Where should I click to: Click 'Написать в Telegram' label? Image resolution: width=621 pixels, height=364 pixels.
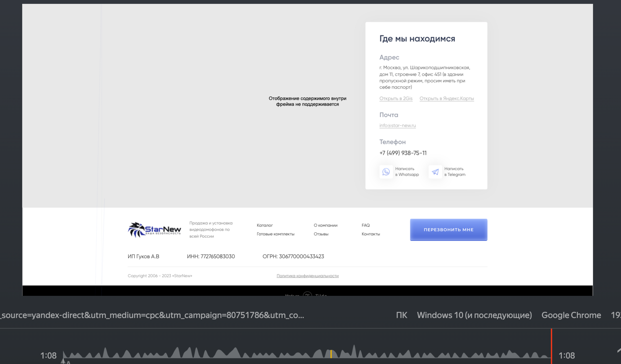[455, 172]
